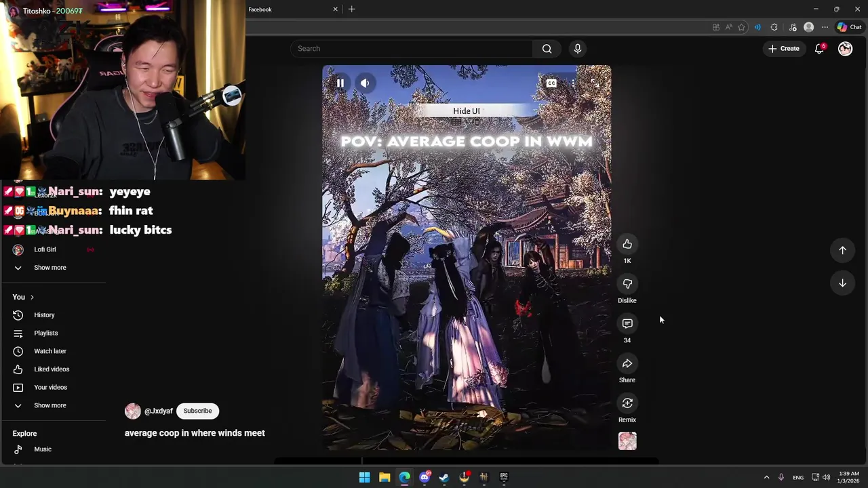The image size is (868, 488).
Task: Click the system tray microphone icon
Action: click(x=781, y=477)
